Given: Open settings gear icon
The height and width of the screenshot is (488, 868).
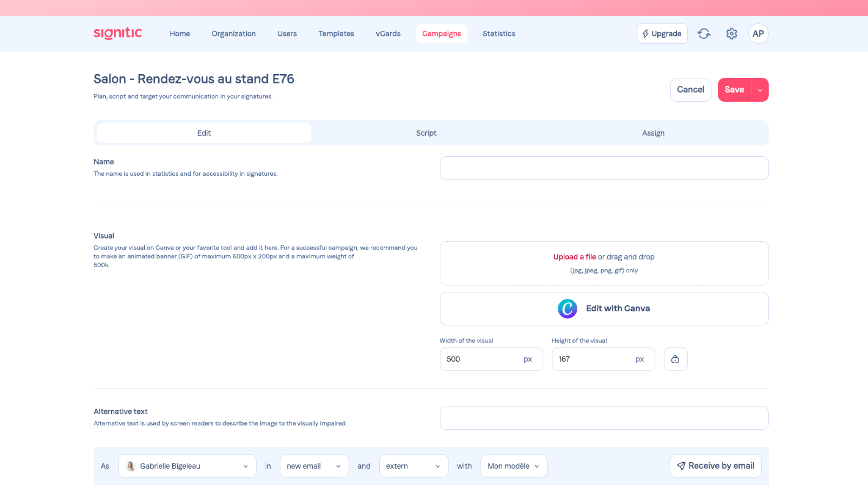Looking at the screenshot, I should point(731,33).
